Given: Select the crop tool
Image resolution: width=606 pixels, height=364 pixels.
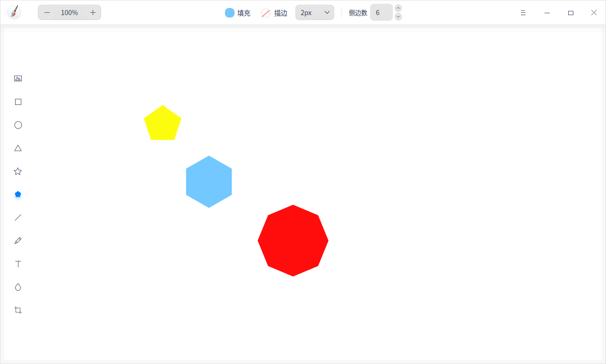Looking at the screenshot, I should (x=18, y=310).
